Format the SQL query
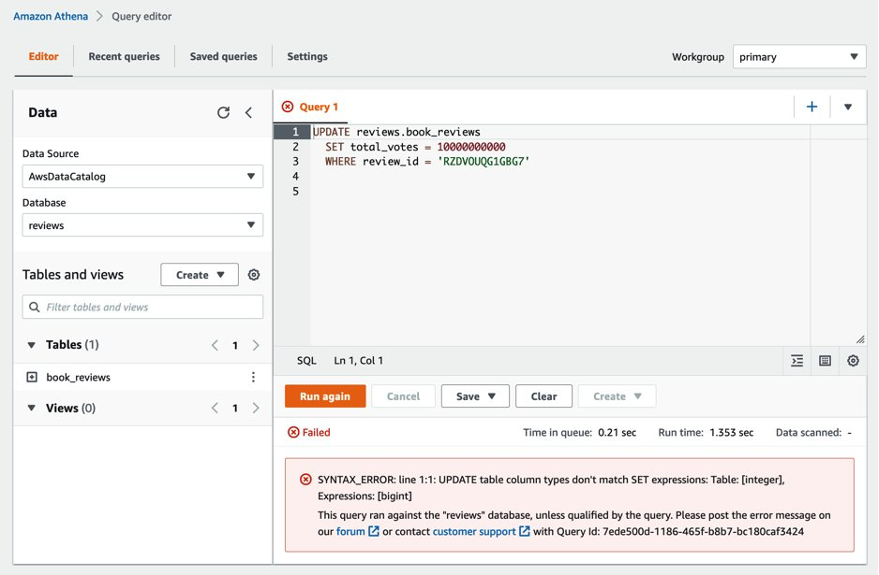The width and height of the screenshot is (879, 575). 797,360
